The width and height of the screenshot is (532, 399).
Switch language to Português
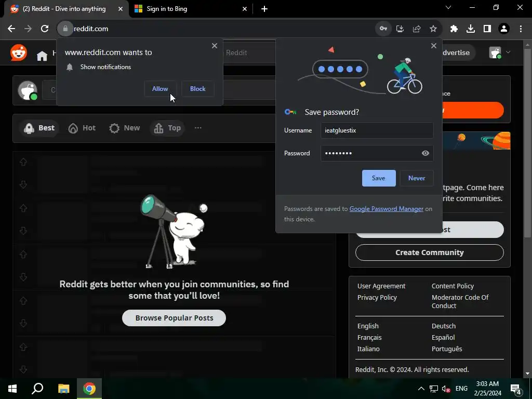coord(447,349)
